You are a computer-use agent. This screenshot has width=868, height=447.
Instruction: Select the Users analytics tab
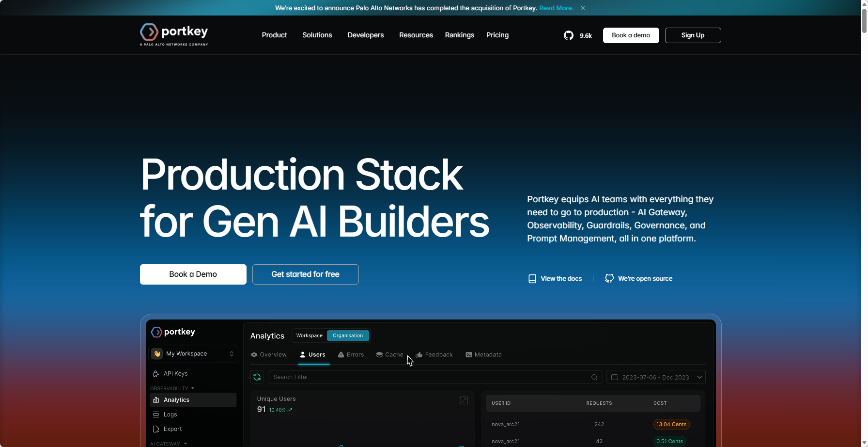313,355
